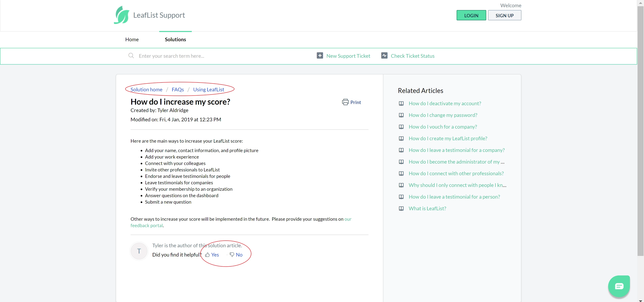Viewport: 644px width, 302px height.
Task: Click 'Add your work experience' bullet
Action: [x=172, y=157]
